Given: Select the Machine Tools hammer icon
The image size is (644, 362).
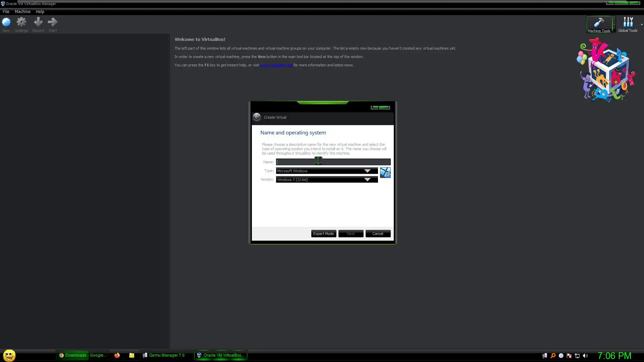Looking at the screenshot, I should (x=599, y=23).
